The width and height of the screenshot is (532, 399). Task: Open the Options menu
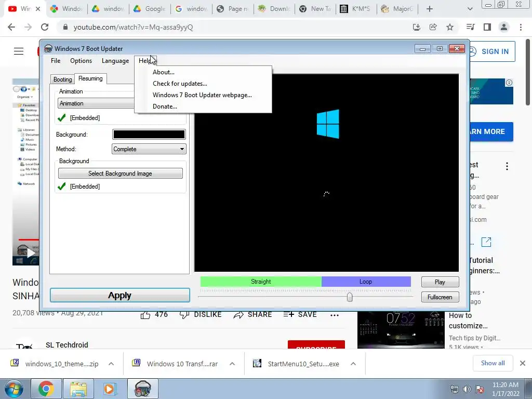[81, 61]
